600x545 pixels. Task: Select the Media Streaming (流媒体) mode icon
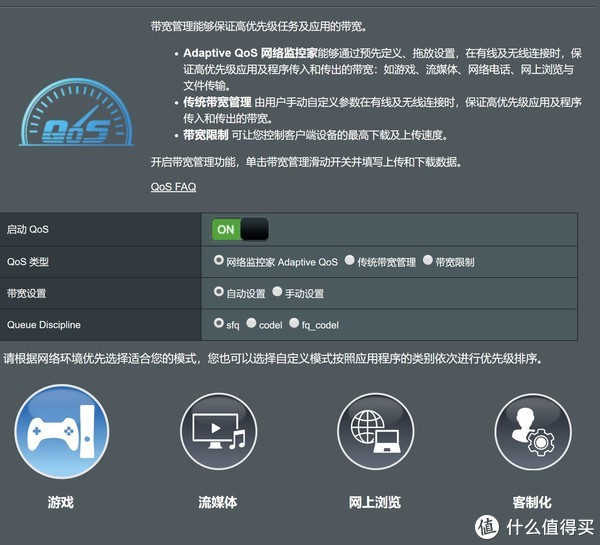(218, 432)
